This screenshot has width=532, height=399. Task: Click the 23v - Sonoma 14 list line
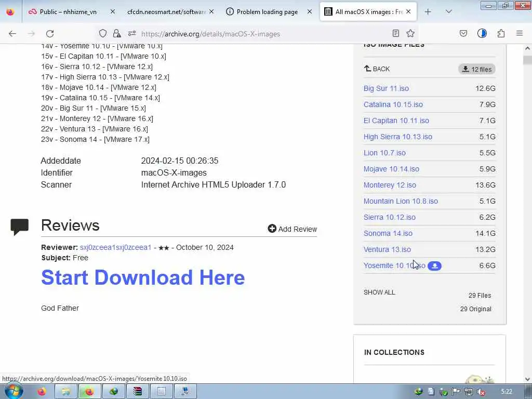pyautogui.click(x=95, y=139)
